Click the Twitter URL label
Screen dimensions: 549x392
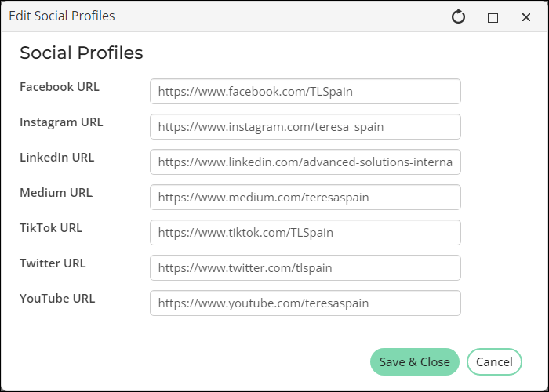(53, 263)
